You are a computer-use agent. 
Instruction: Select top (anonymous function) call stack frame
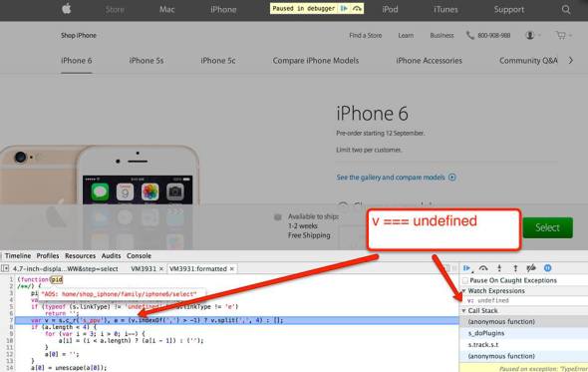tap(524, 322)
